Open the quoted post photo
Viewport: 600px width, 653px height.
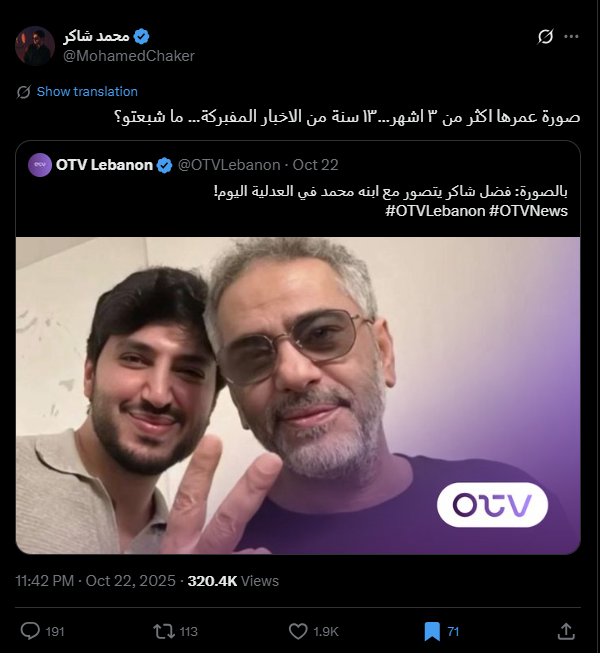(298, 395)
